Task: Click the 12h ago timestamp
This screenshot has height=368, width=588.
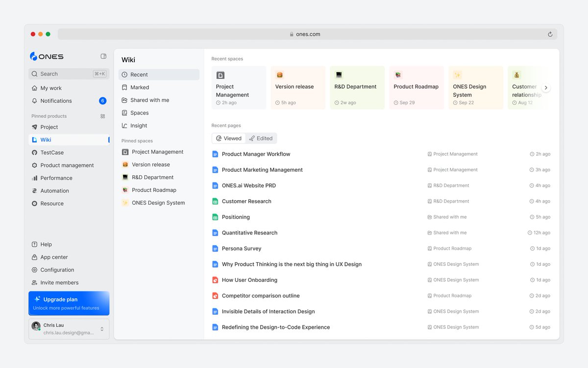Action: click(x=539, y=233)
